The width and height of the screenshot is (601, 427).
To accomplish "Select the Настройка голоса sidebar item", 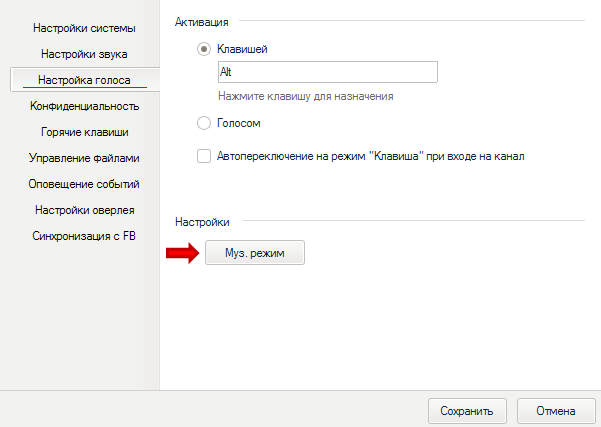I will pyautogui.click(x=84, y=80).
